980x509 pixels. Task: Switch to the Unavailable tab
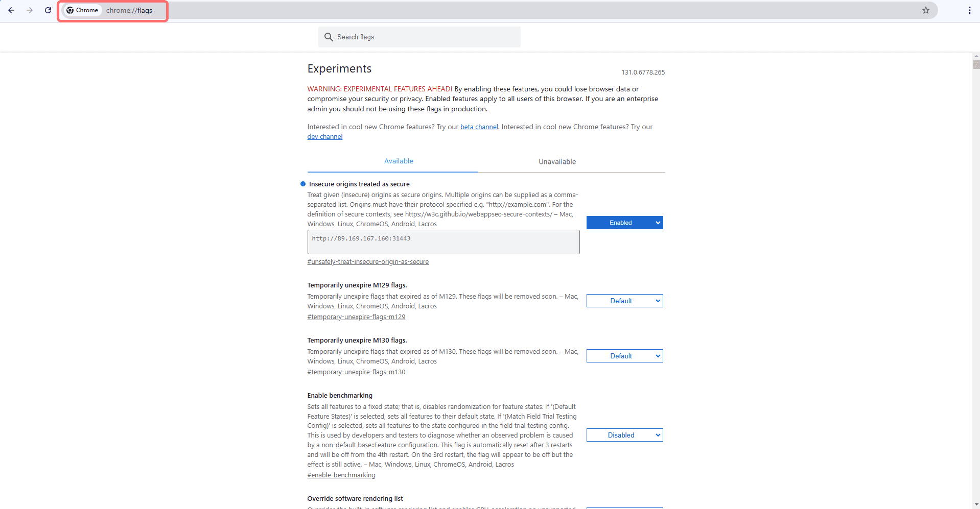pyautogui.click(x=557, y=162)
